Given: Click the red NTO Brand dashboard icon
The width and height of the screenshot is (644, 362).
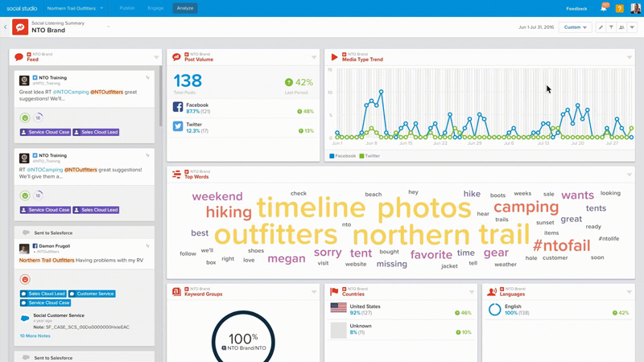Looking at the screenshot, I should (20, 27).
